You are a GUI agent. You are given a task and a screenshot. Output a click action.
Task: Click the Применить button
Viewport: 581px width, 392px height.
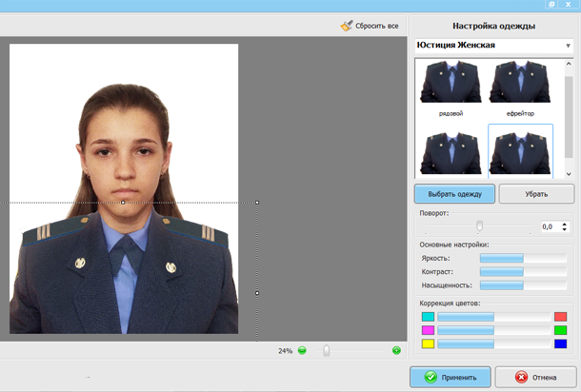[x=451, y=377]
